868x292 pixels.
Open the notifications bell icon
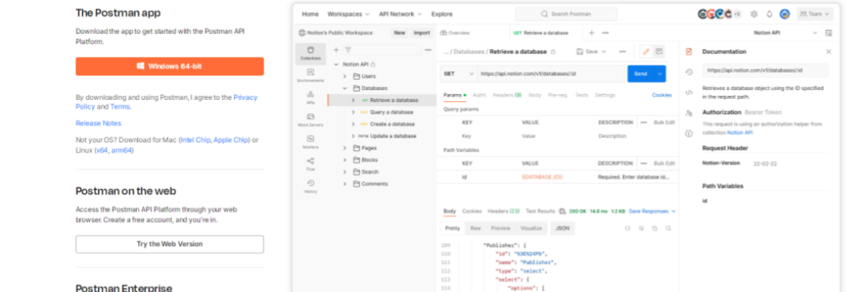pyautogui.click(x=769, y=14)
